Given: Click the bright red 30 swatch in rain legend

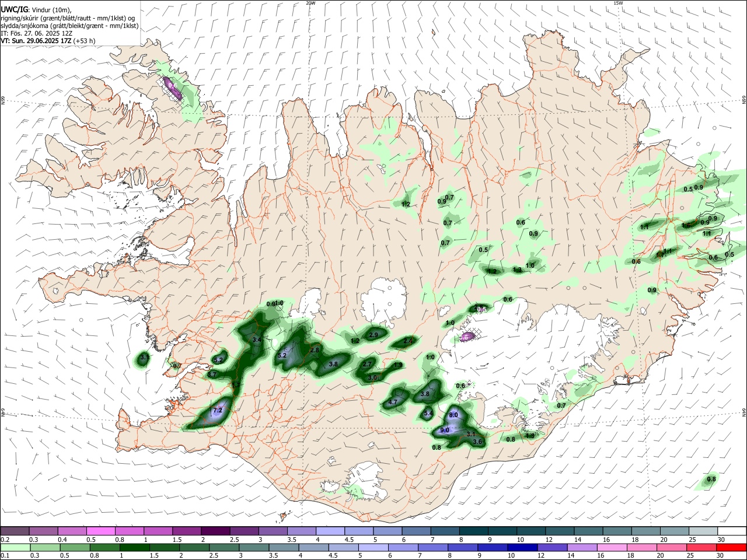Looking at the screenshot, I should [x=731, y=547].
